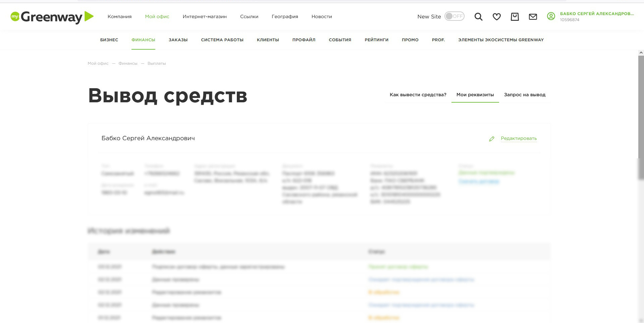Click the Редактировать link
The image size is (644, 323).
point(518,139)
